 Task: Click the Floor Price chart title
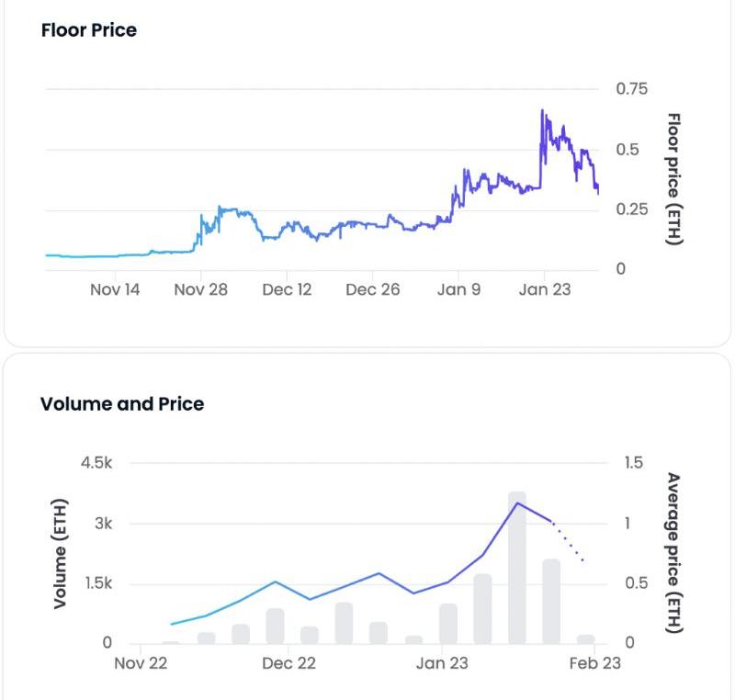pyautogui.click(x=89, y=30)
